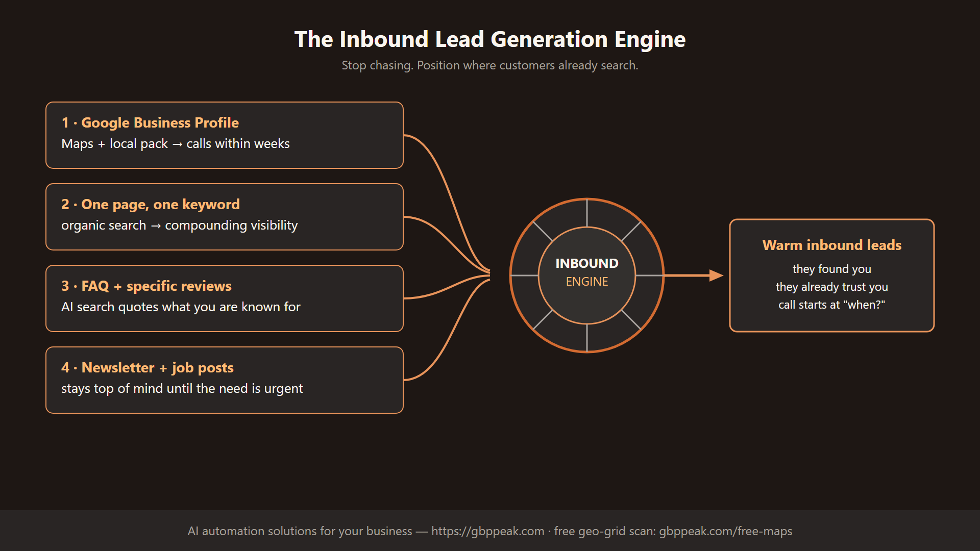
Task: Click the "INBOUND" label in the engine circle
Action: [x=587, y=263]
